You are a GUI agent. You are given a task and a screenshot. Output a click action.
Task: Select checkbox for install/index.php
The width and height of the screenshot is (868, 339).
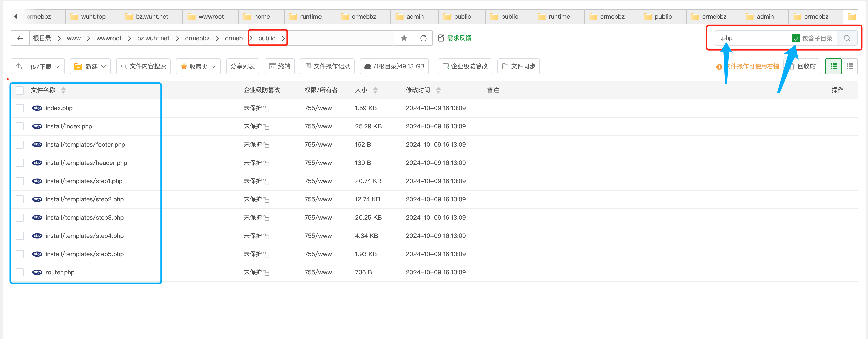pyautogui.click(x=20, y=126)
